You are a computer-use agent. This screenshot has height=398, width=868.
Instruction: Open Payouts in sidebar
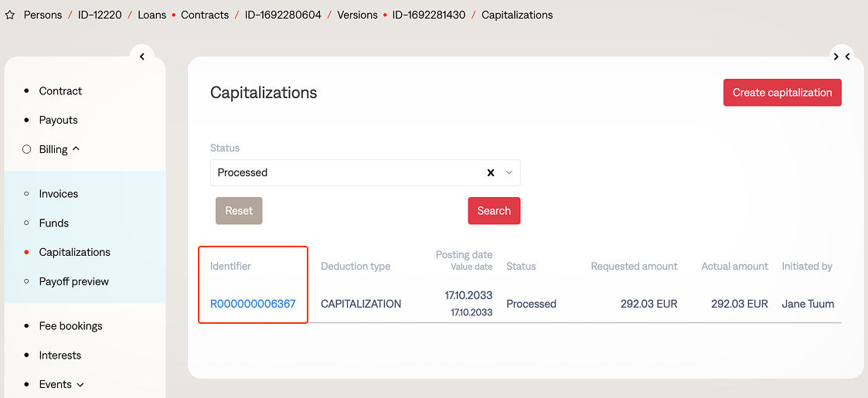pyautogui.click(x=59, y=121)
